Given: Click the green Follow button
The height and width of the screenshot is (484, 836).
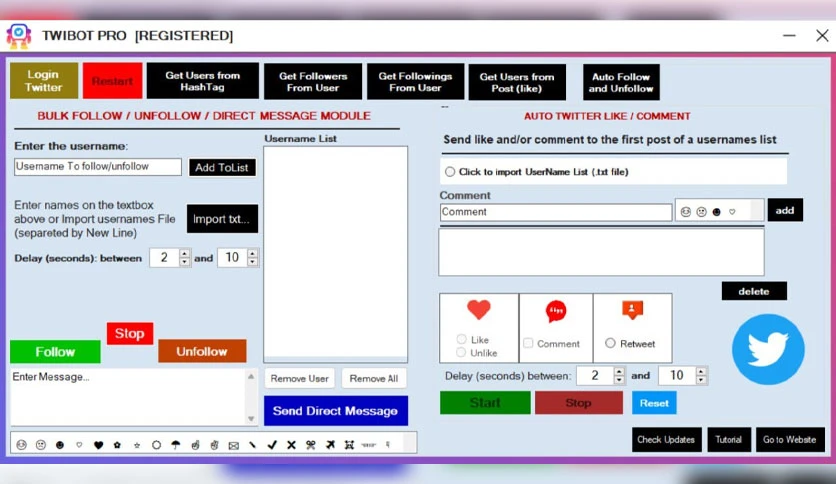Looking at the screenshot, I should point(55,352).
